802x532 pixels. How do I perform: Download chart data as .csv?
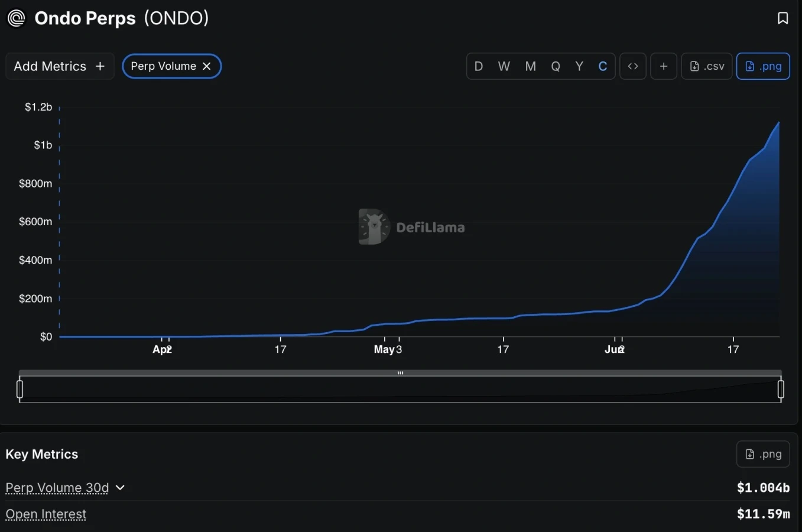[x=707, y=66]
